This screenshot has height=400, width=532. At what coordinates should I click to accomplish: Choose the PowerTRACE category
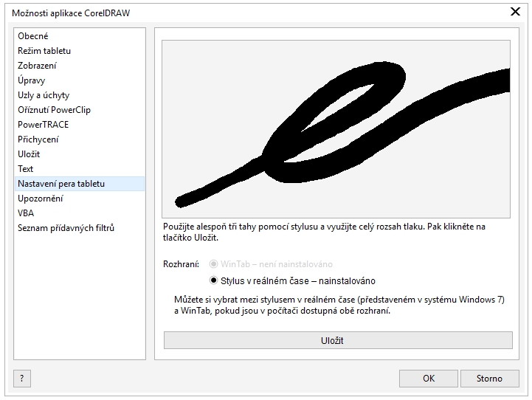click(x=43, y=125)
